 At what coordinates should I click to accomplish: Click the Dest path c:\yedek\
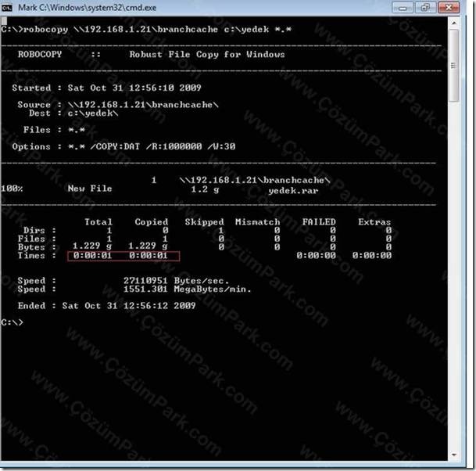click(93, 113)
